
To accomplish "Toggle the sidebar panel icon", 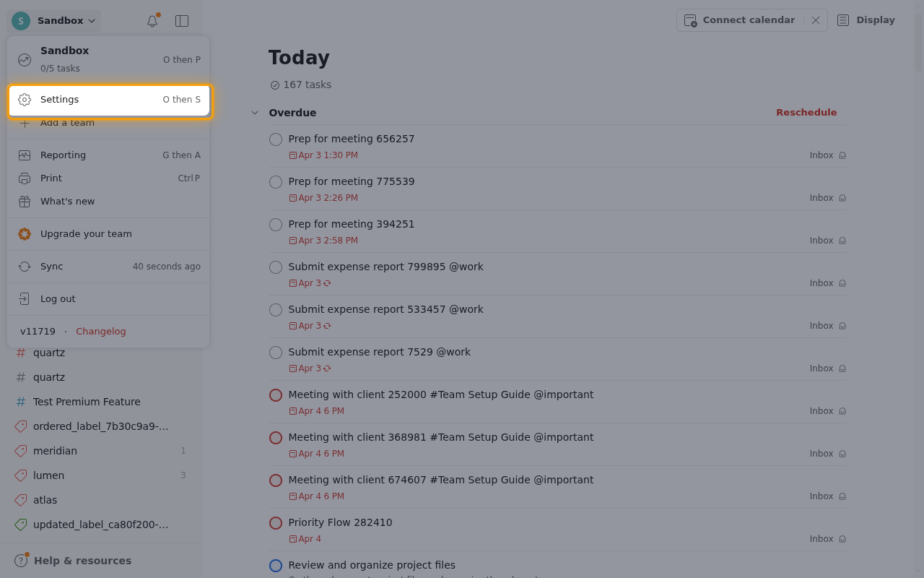I will pyautogui.click(x=182, y=21).
